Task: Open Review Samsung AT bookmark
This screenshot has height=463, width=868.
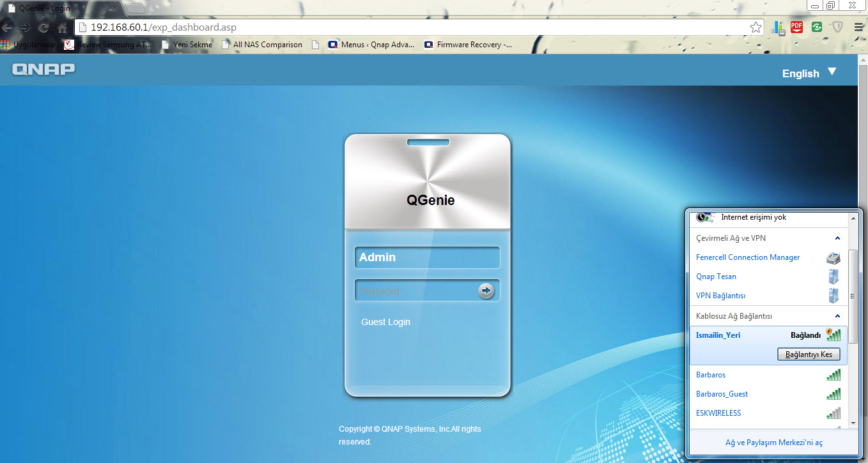Action: (x=108, y=45)
